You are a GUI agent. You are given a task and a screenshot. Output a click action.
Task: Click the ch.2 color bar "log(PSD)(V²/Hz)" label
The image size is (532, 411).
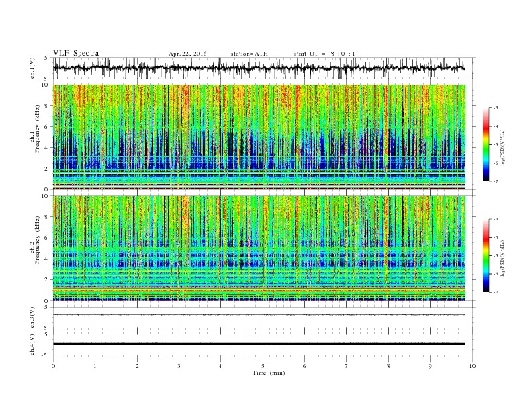pos(504,257)
